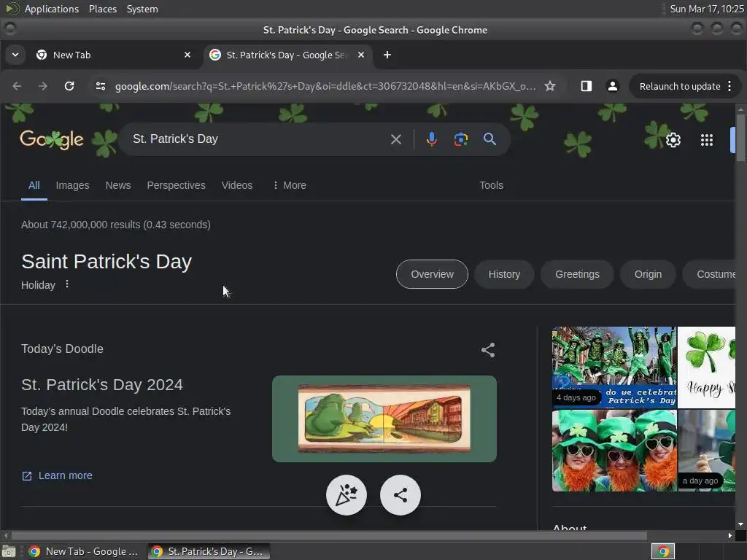Open the Learn more external link icon
This screenshot has width=747, height=560.
[27, 475]
